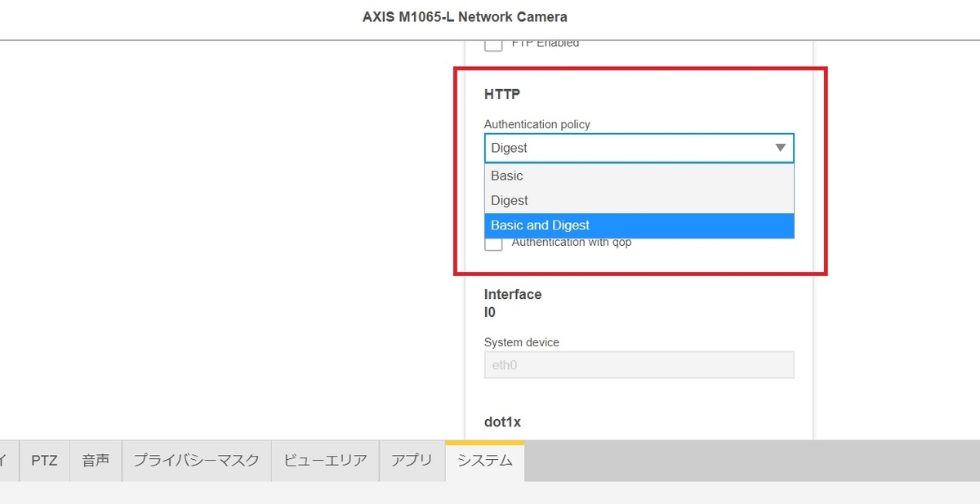Select Basic and Digest option
Screen dimensions: 980x504
(639, 225)
